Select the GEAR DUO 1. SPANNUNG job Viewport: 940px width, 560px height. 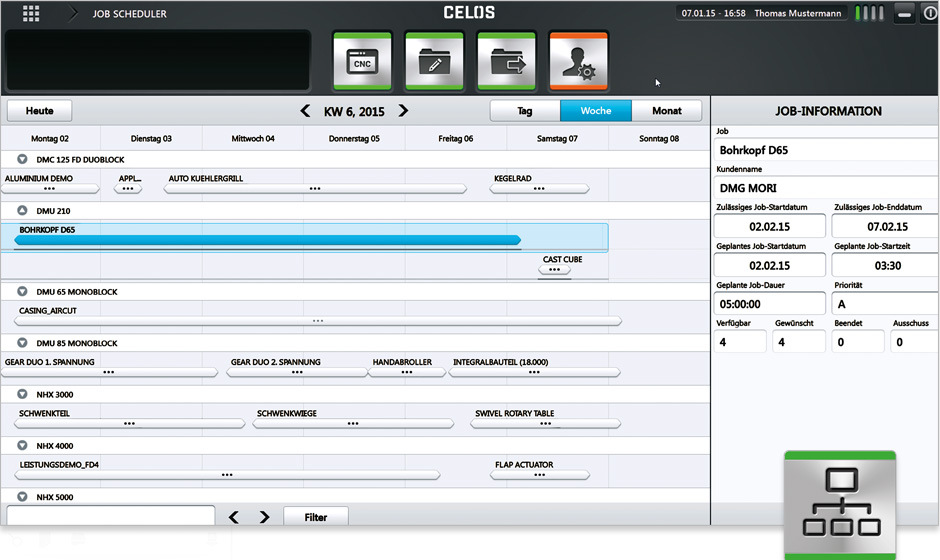pyautogui.click(x=109, y=372)
